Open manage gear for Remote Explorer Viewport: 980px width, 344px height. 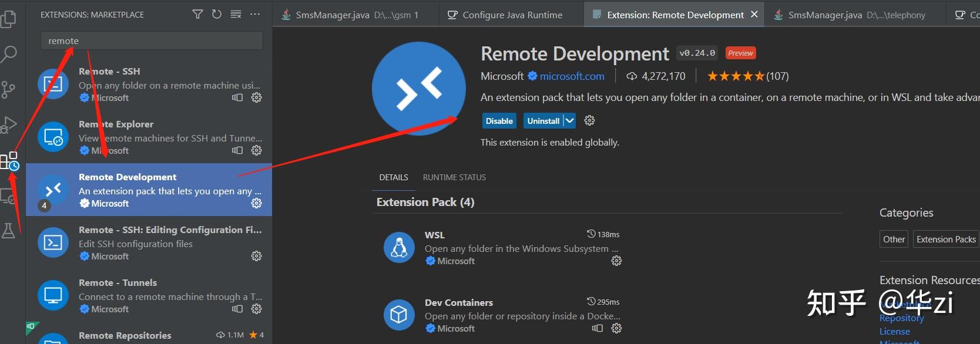tap(256, 150)
